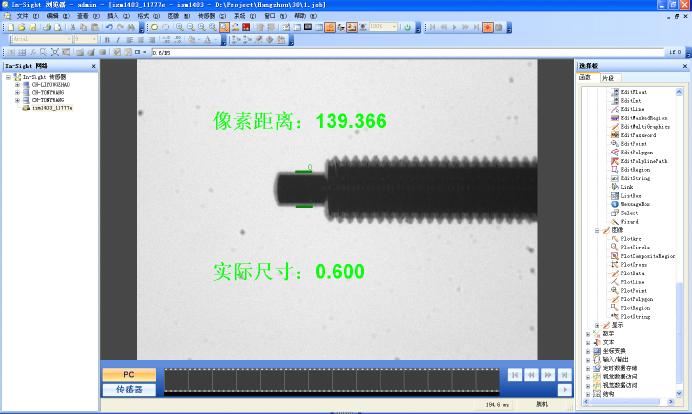This screenshot has height=414, width=692.
Task: Click the filmstrip first-image button
Action: click(515, 375)
